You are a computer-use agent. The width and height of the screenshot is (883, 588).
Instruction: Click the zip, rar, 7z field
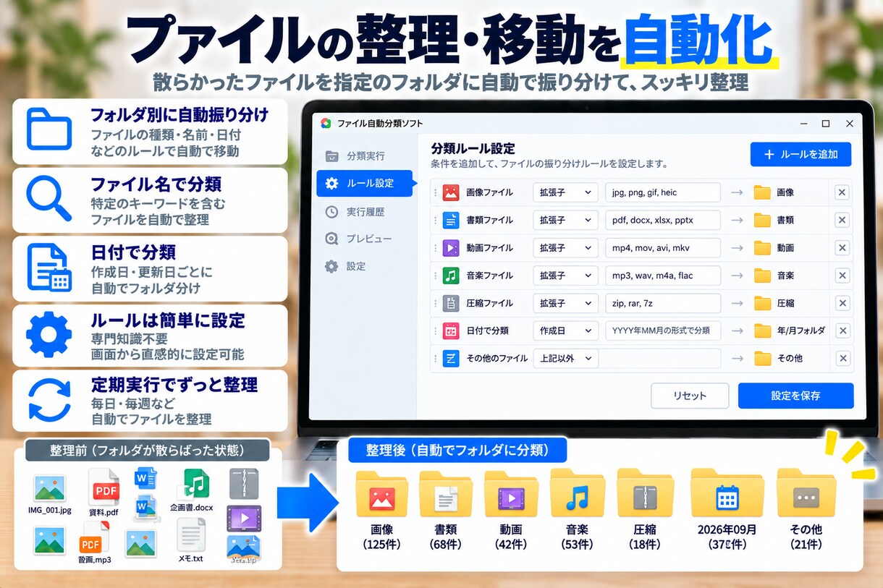[663, 303]
